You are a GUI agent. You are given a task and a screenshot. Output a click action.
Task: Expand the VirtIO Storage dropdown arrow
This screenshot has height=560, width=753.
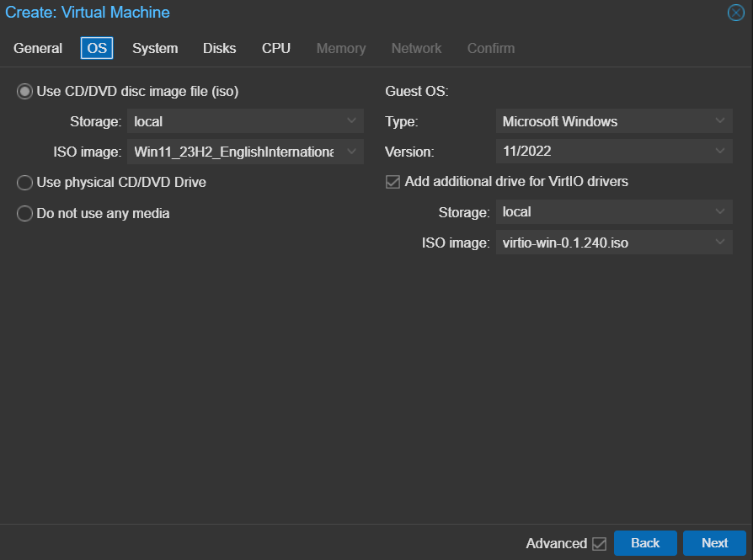pyautogui.click(x=720, y=212)
